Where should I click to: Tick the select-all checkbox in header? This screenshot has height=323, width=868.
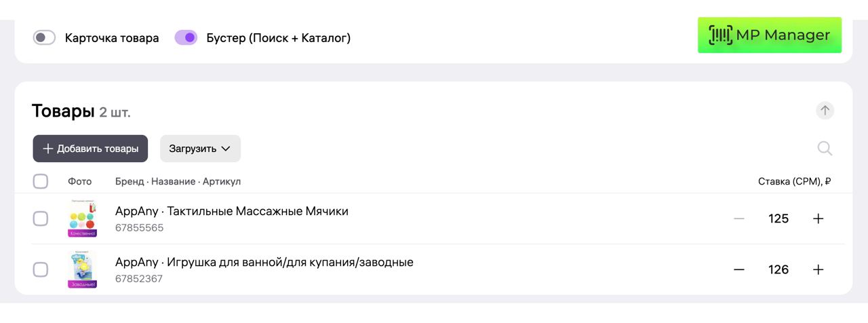point(41,181)
